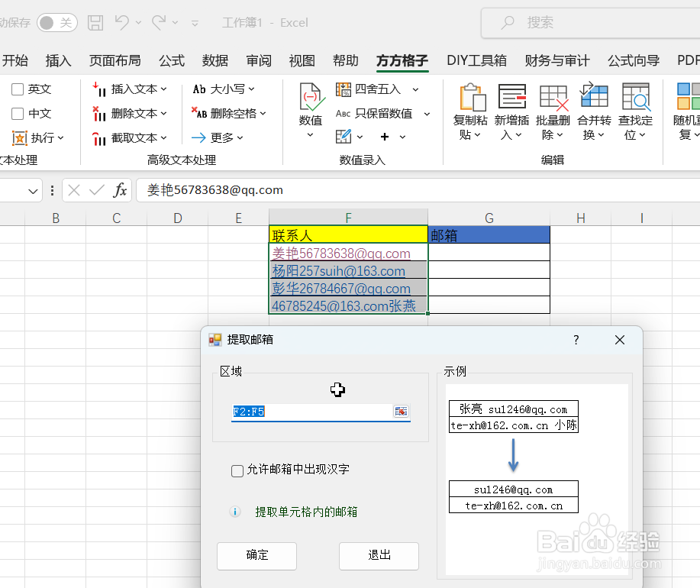The height and width of the screenshot is (588, 700).
Task: Open the 截取文本 menu
Action: pos(130,138)
